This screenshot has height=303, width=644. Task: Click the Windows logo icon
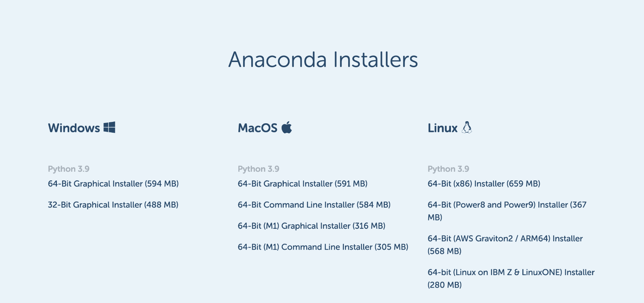(x=109, y=127)
